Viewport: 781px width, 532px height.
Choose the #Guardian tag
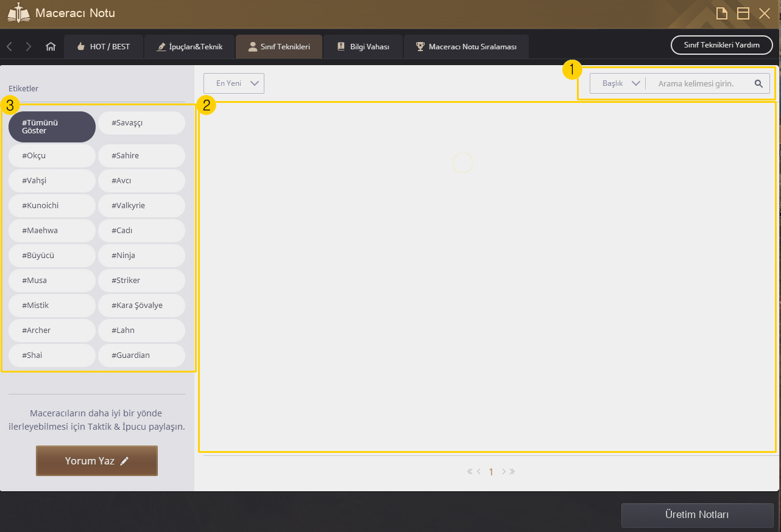[x=141, y=355]
